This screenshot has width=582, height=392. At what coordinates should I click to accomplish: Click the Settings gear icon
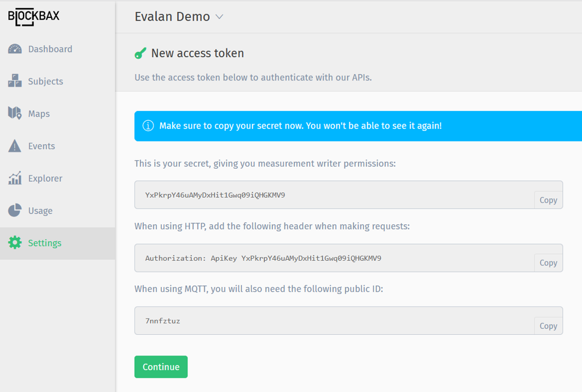click(x=15, y=243)
